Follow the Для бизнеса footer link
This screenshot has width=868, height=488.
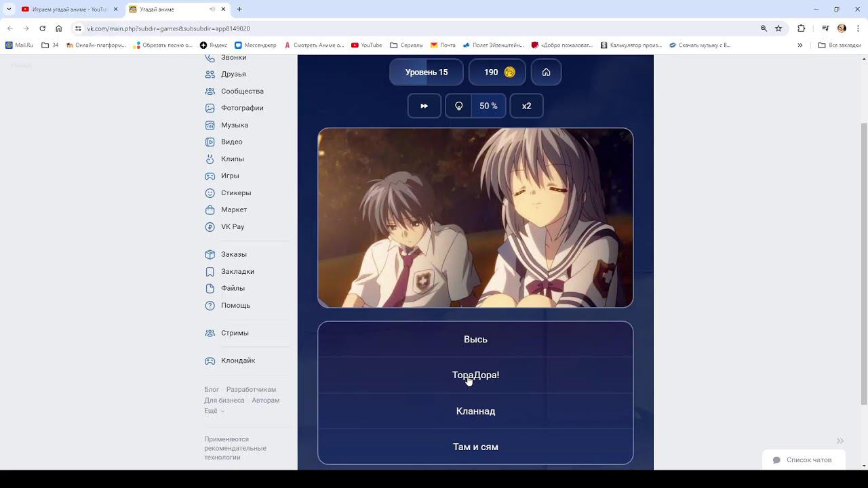pos(224,401)
